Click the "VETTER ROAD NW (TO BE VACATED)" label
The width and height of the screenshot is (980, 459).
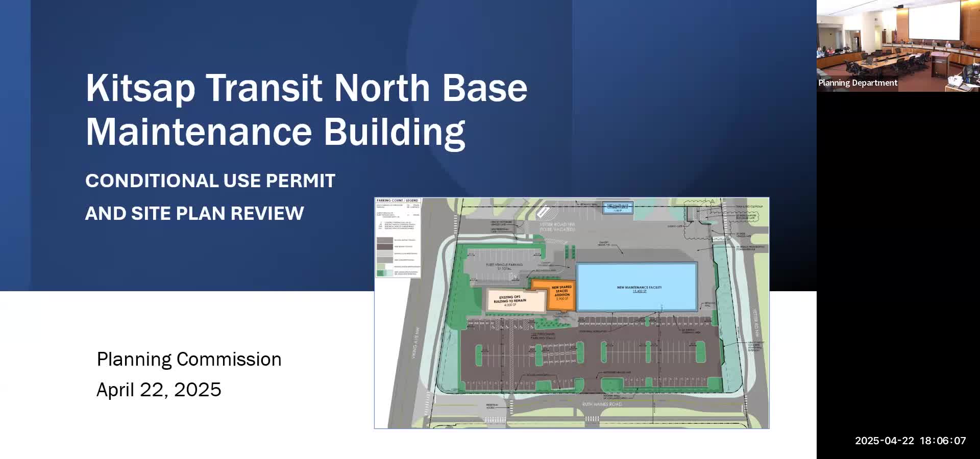557,227
